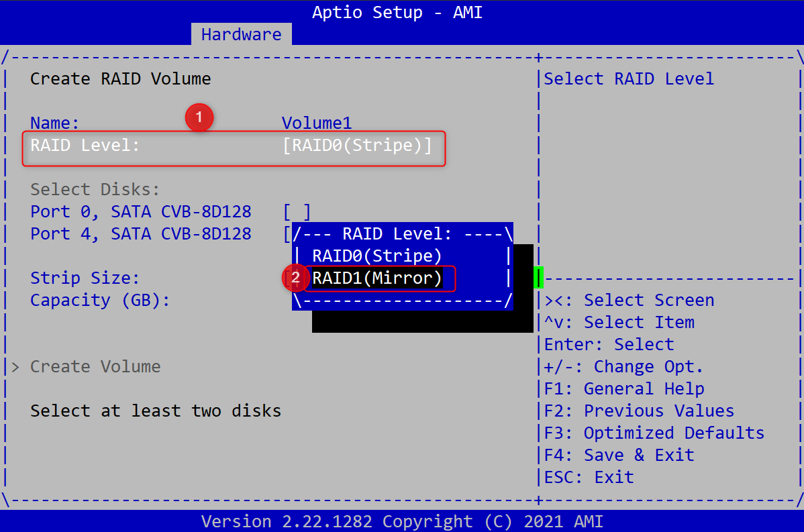Click the ESC: Exit hint

tap(589, 476)
